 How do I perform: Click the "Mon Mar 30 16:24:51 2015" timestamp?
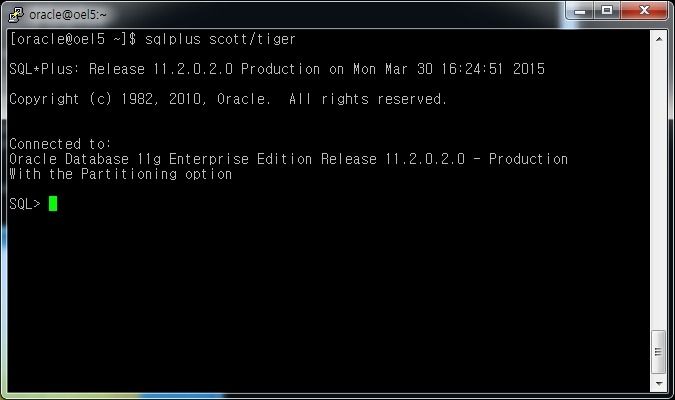(x=449, y=69)
